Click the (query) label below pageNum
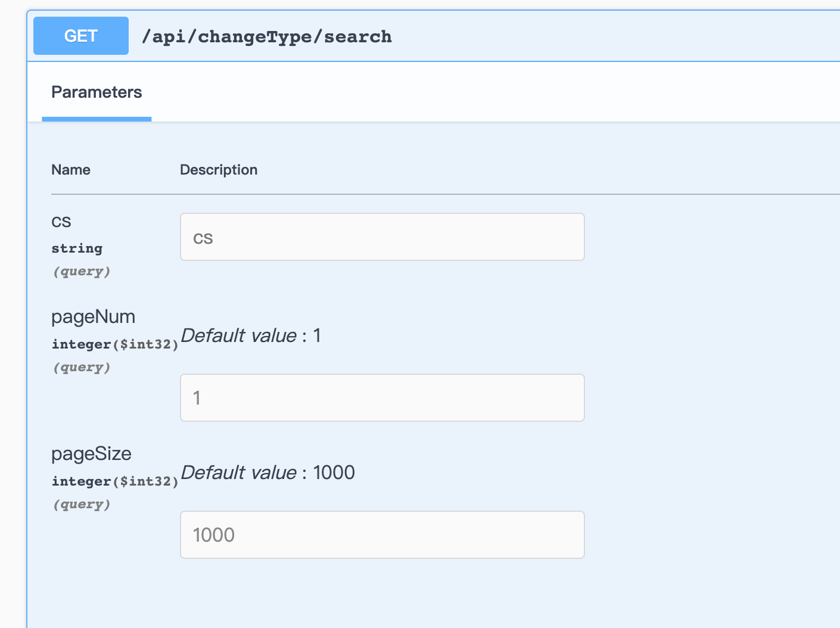The image size is (840, 628). [82, 367]
